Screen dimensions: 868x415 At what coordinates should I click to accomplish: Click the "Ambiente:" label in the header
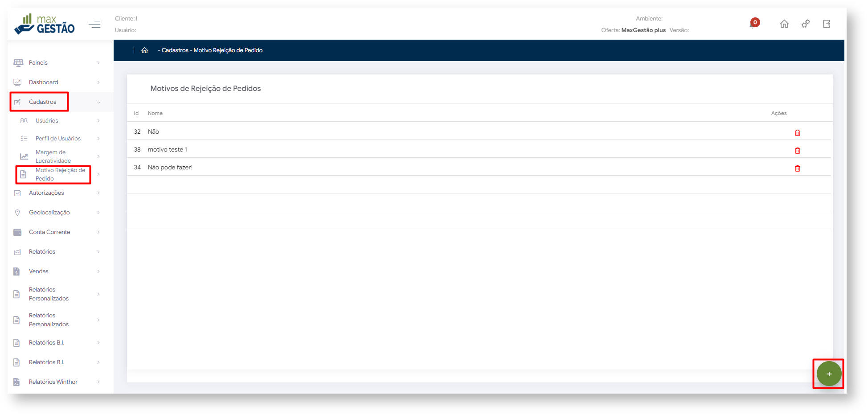649,18
